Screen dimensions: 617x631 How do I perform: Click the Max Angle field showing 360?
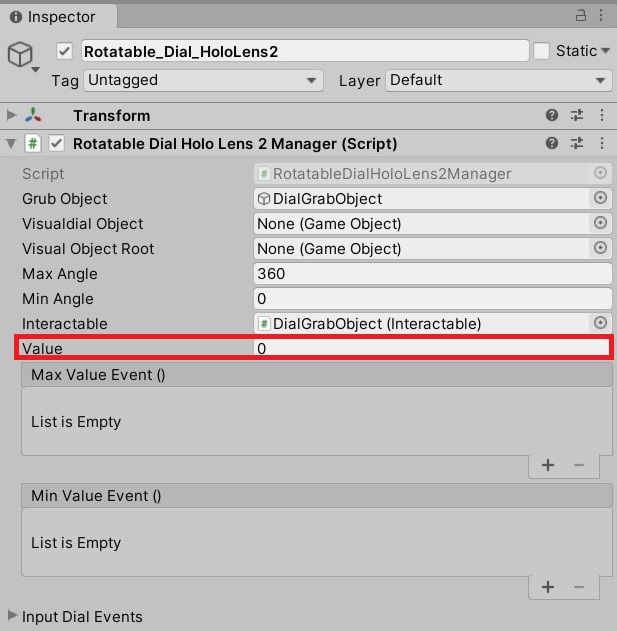point(433,274)
